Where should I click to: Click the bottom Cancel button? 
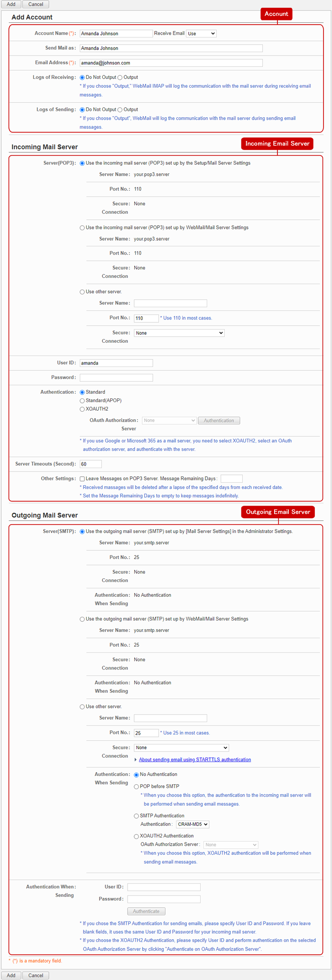(x=36, y=975)
